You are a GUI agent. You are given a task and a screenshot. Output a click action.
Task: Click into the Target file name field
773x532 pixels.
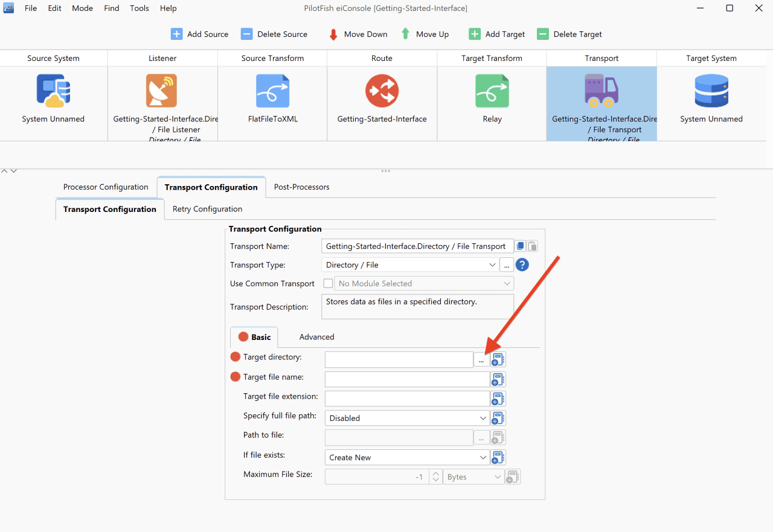pos(407,379)
